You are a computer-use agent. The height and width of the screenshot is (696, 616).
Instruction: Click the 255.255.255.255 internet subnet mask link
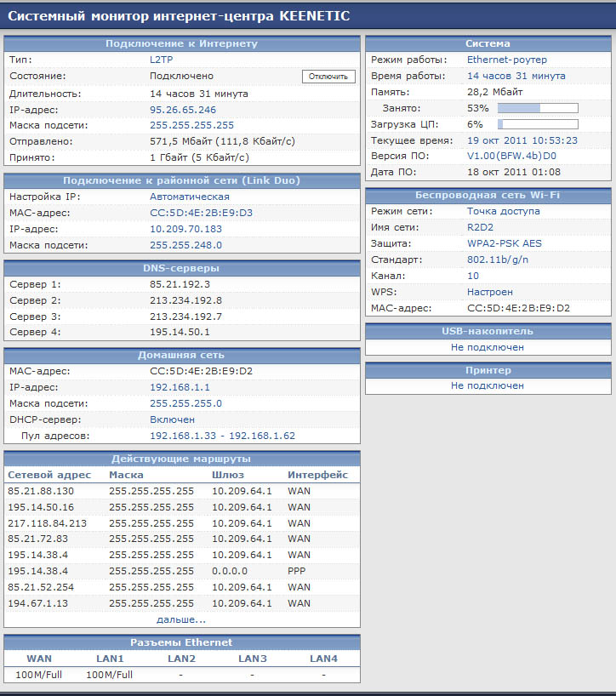[x=191, y=125]
